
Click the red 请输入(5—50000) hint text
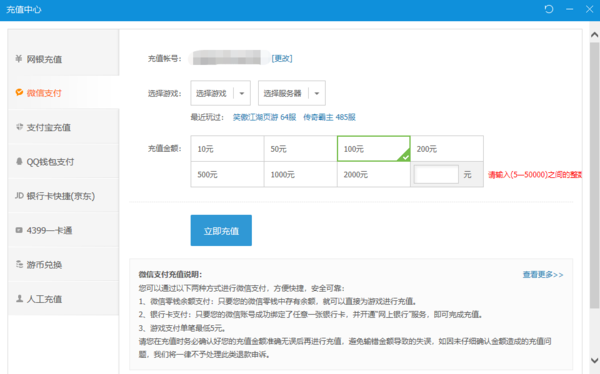pyautogui.click(x=535, y=175)
